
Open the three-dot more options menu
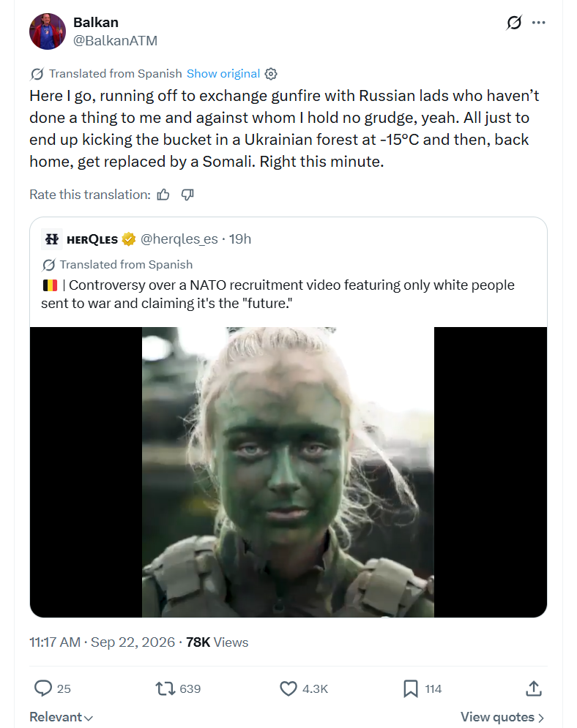(538, 22)
